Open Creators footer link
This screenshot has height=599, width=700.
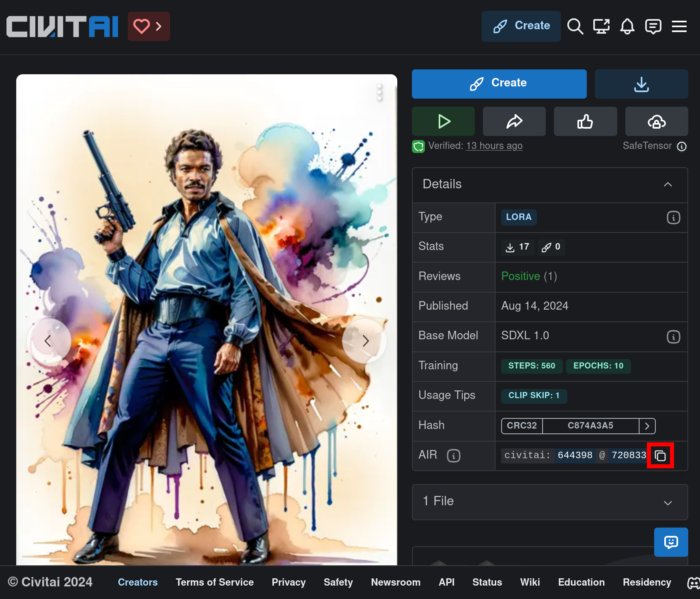[138, 582]
